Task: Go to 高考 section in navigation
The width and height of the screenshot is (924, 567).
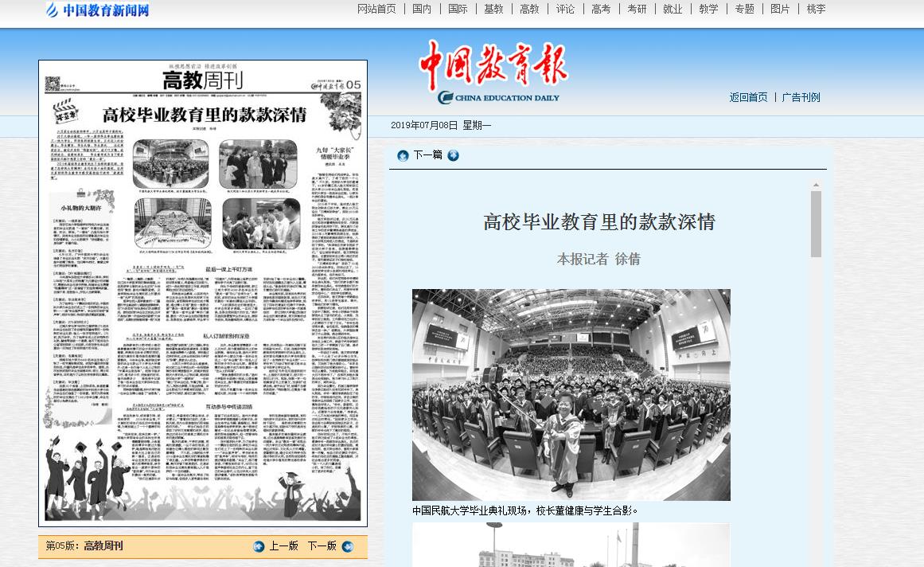Action: 601,9
